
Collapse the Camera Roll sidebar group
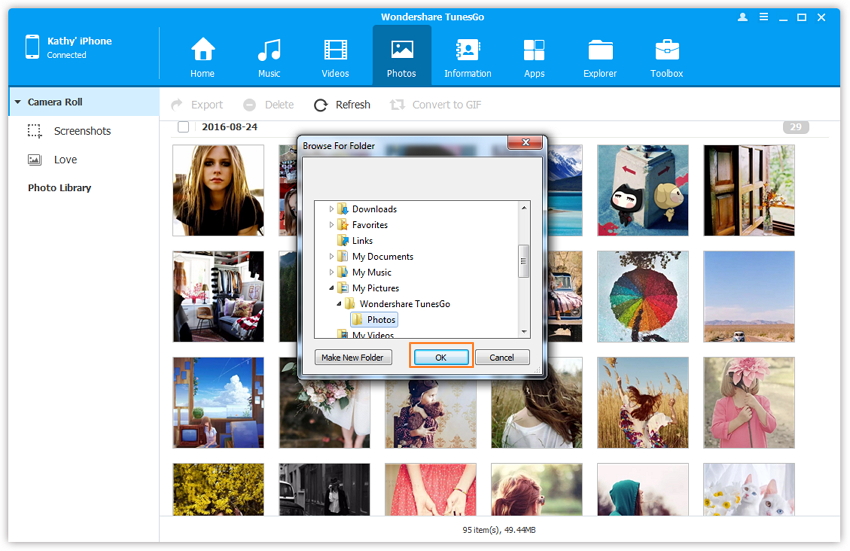click(x=17, y=102)
